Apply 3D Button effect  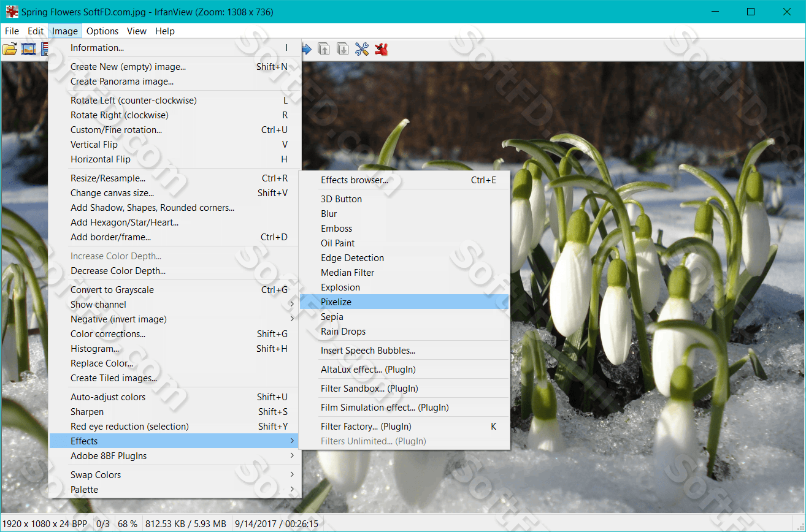tap(404, 199)
